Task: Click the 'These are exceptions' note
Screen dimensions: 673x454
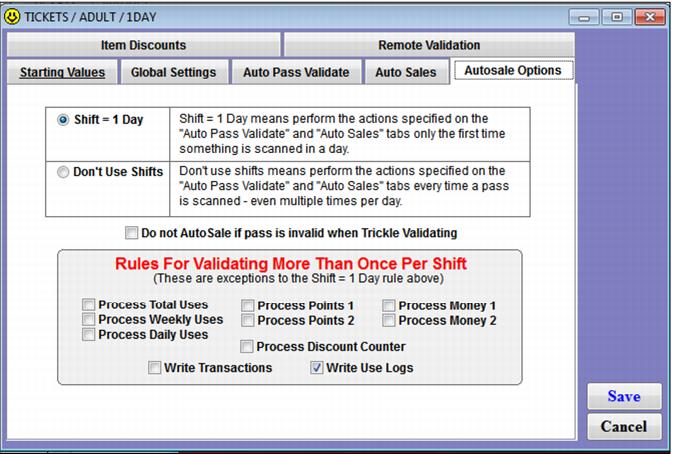Action: click(x=298, y=278)
